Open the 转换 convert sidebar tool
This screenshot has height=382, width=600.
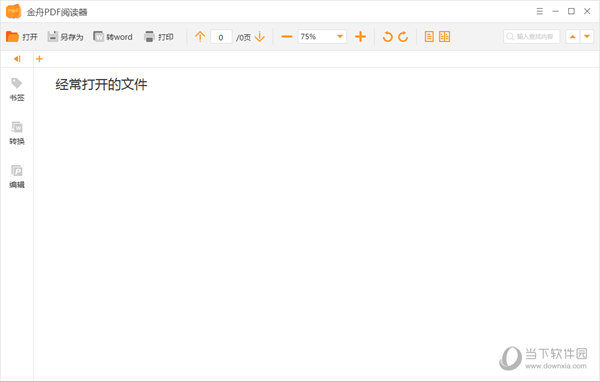[x=17, y=133]
